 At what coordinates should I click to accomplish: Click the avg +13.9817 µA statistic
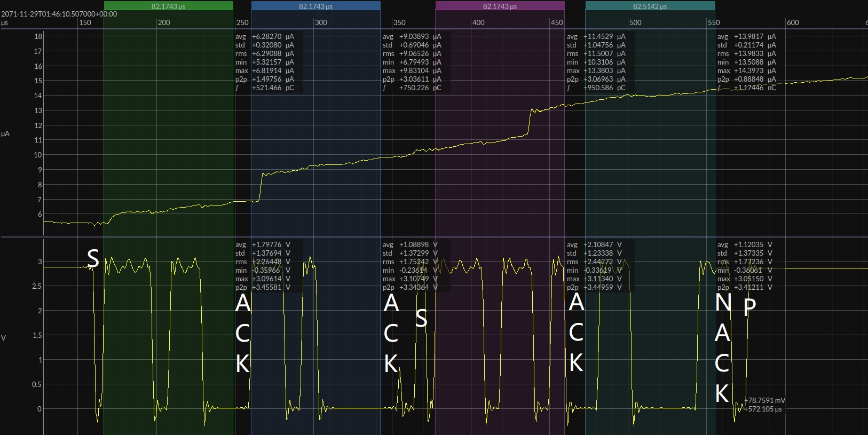click(x=747, y=36)
